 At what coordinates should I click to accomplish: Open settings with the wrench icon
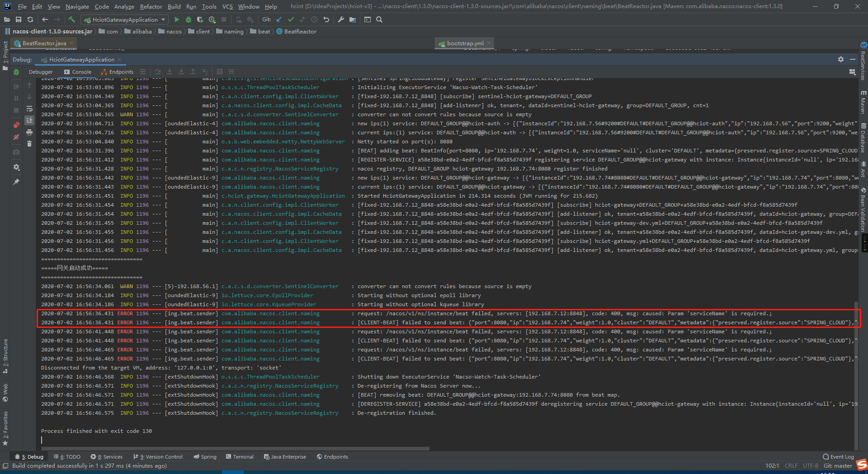click(341, 19)
